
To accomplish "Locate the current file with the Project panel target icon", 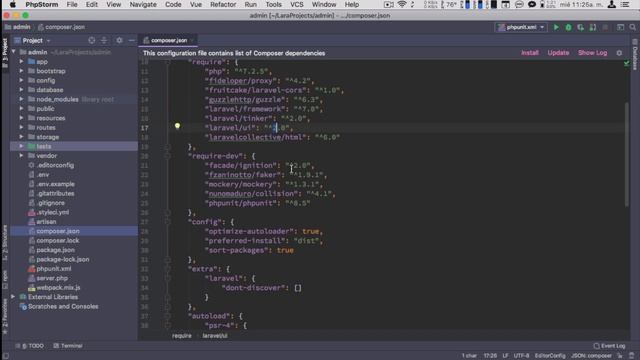I will (91, 40).
